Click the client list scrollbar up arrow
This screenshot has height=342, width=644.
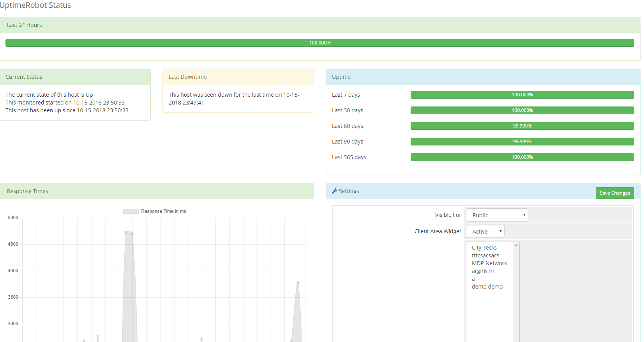[x=516, y=245]
